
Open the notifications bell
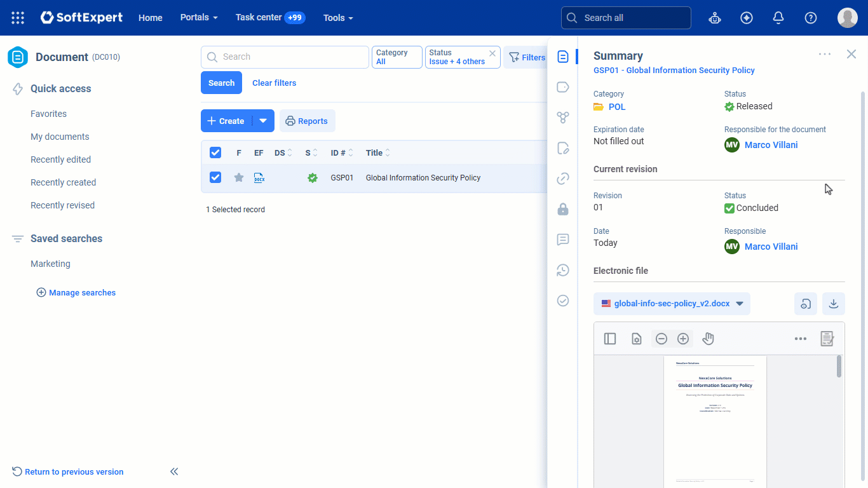778,18
